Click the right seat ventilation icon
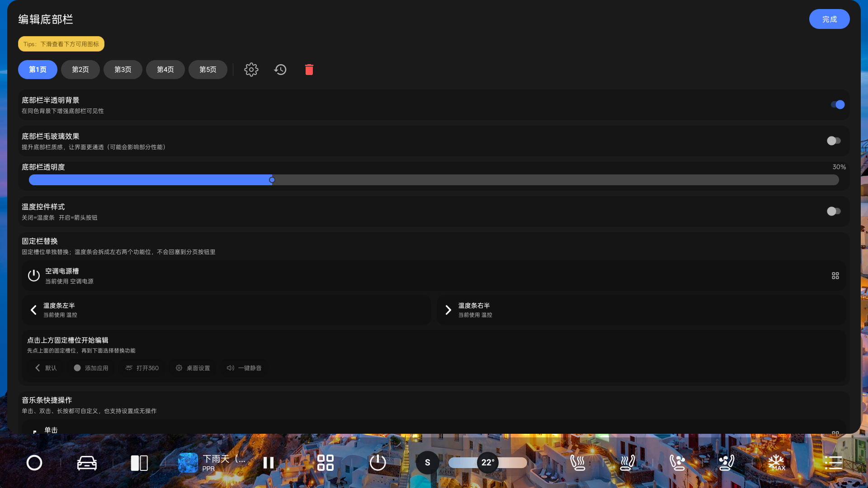Viewport: 868px width, 488px height. (x=726, y=463)
